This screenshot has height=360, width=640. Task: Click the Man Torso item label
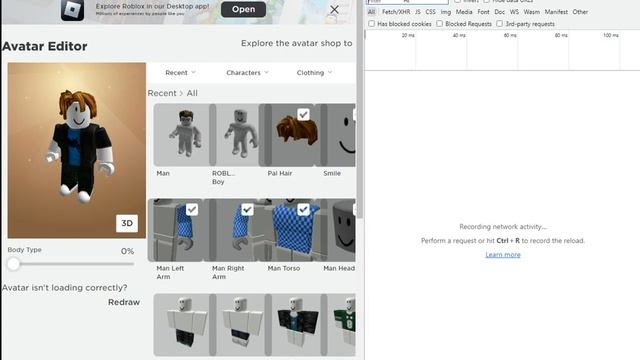[x=284, y=268]
